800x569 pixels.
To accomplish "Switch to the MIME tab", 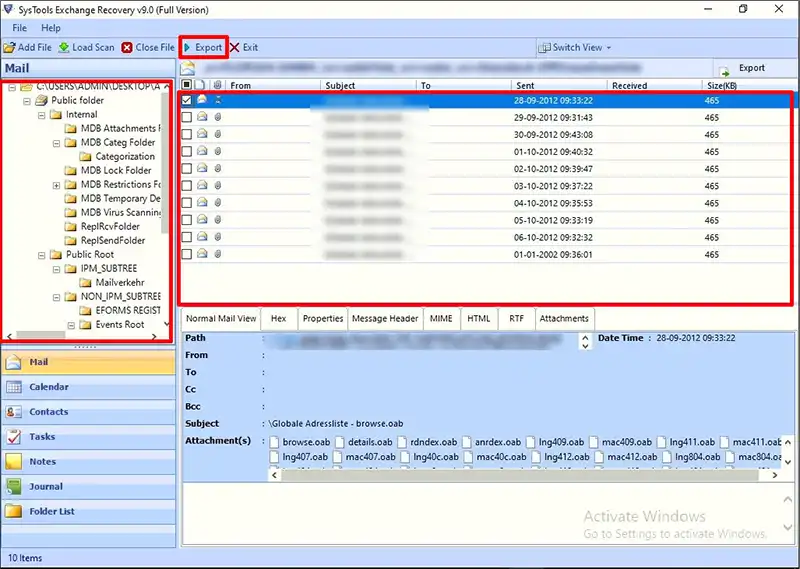I will [441, 318].
